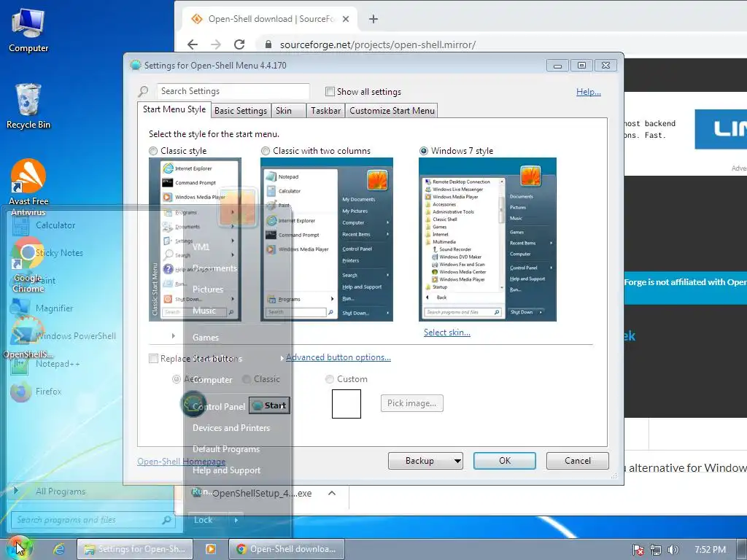Launch Avast Free Antivirus desktop shortcut
Viewport: 747px width, 560px height.
[x=28, y=186]
